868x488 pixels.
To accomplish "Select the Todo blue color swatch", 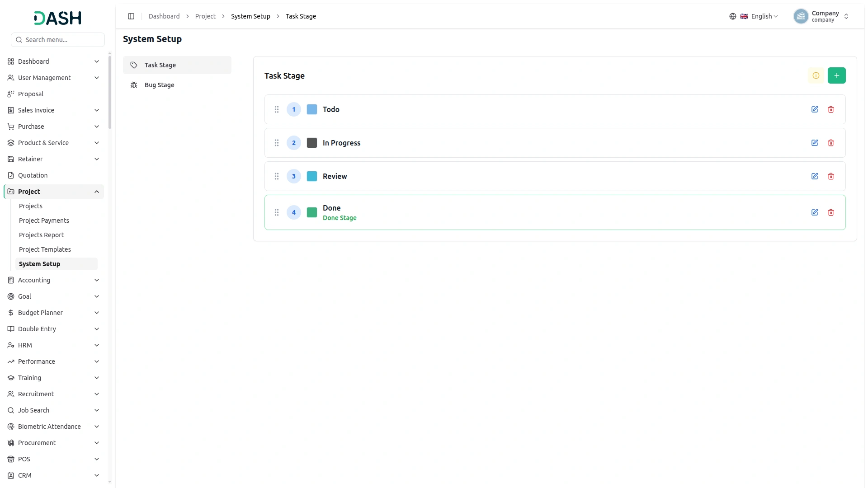I will (x=312, y=109).
